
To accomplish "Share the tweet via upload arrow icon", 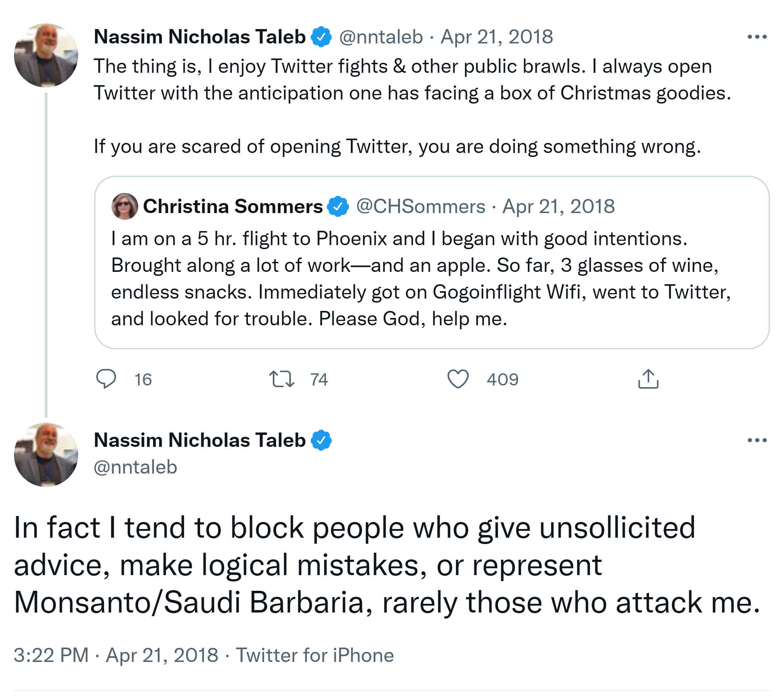I will [x=648, y=379].
